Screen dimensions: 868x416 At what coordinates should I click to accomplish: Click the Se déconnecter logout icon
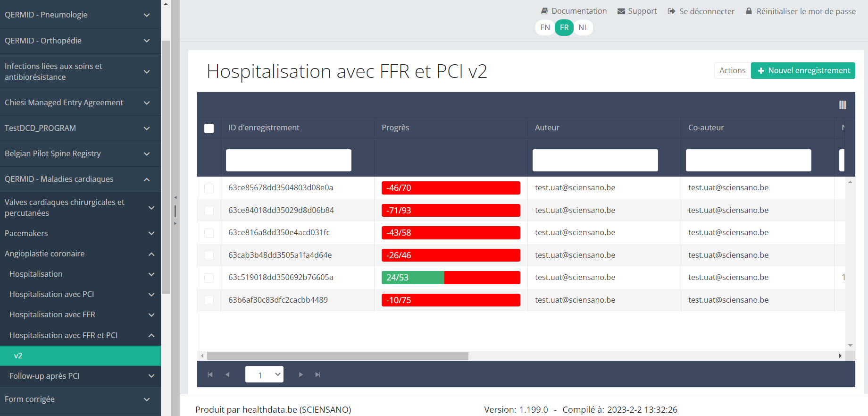click(x=671, y=11)
